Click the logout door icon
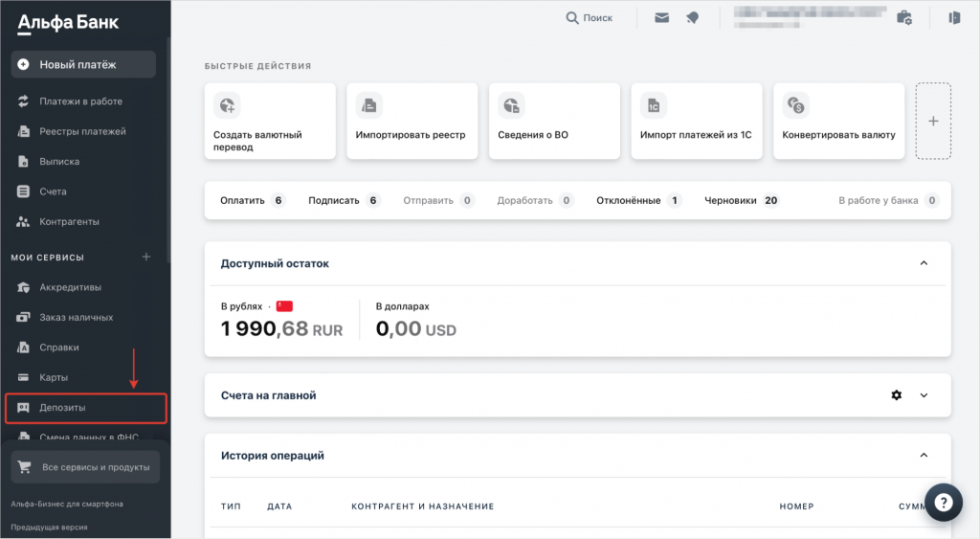This screenshot has width=980, height=539. click(x=954, y=17)
